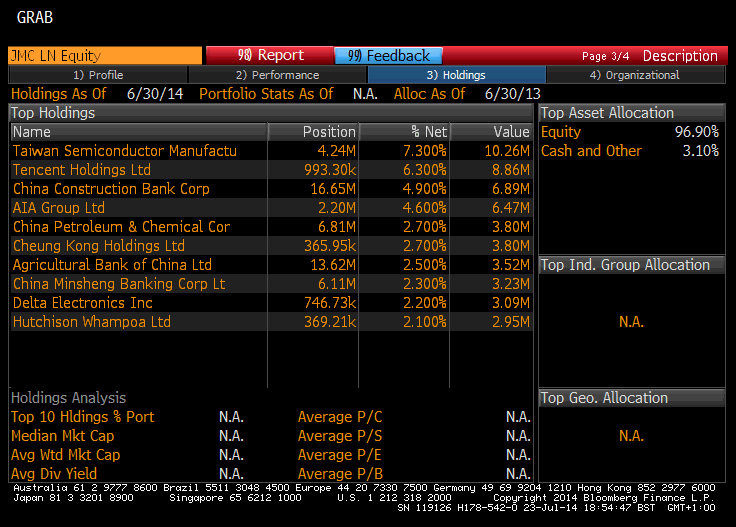Open AIA Group Ltd holding
The image size is (736, 527).
point(59,208)
